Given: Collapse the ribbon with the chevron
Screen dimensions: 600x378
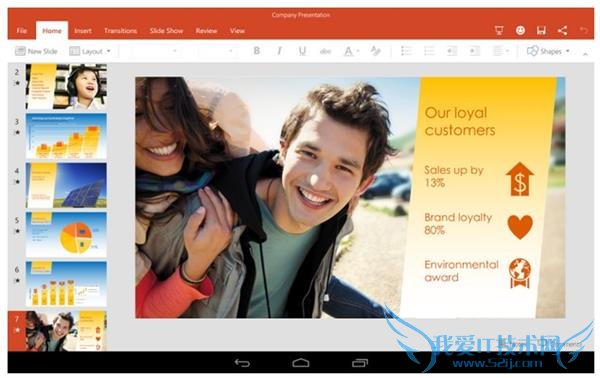Looking at the screenshot, I should click(585, 54).
